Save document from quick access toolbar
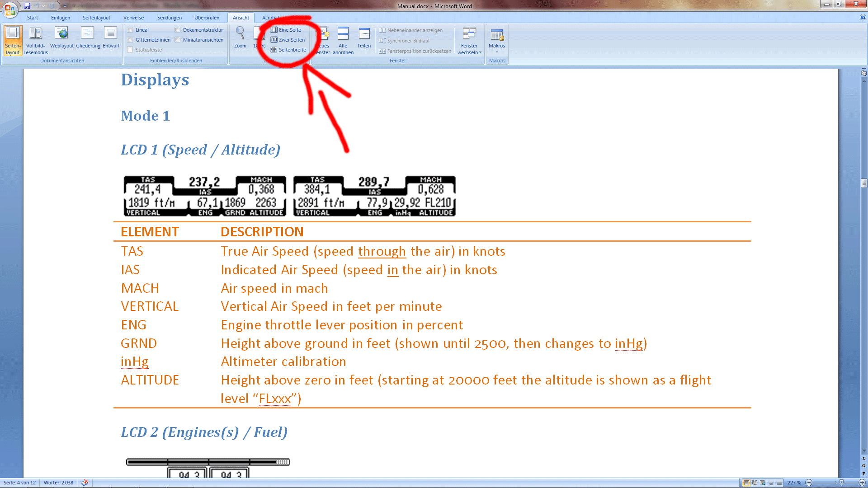868x488 pixels. point(27,6)
